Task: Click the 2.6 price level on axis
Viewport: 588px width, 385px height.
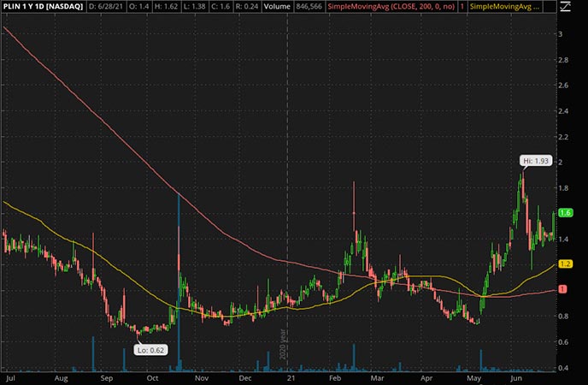Action: coord(563,86)
